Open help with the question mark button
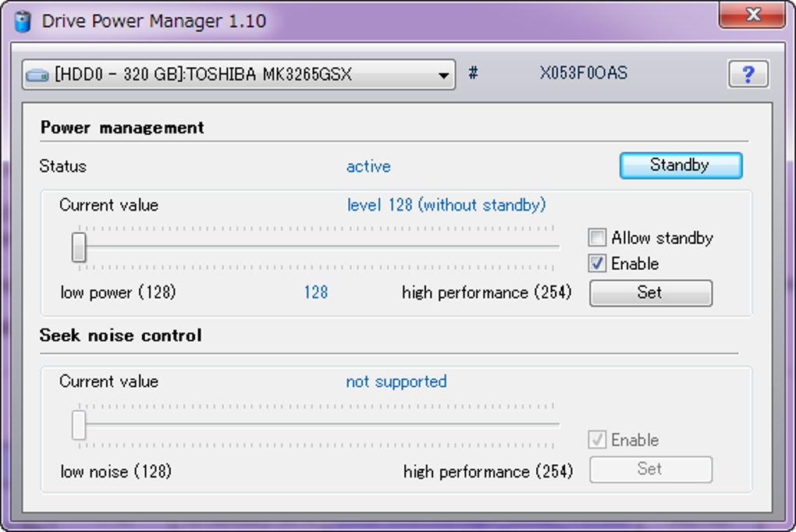The width and height of the screenshot is (796, 532). click(748, 75)
